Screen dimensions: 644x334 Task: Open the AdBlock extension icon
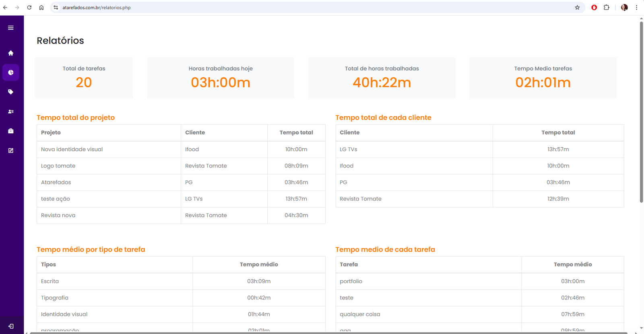pyautogui.click(x=594, y=8)
